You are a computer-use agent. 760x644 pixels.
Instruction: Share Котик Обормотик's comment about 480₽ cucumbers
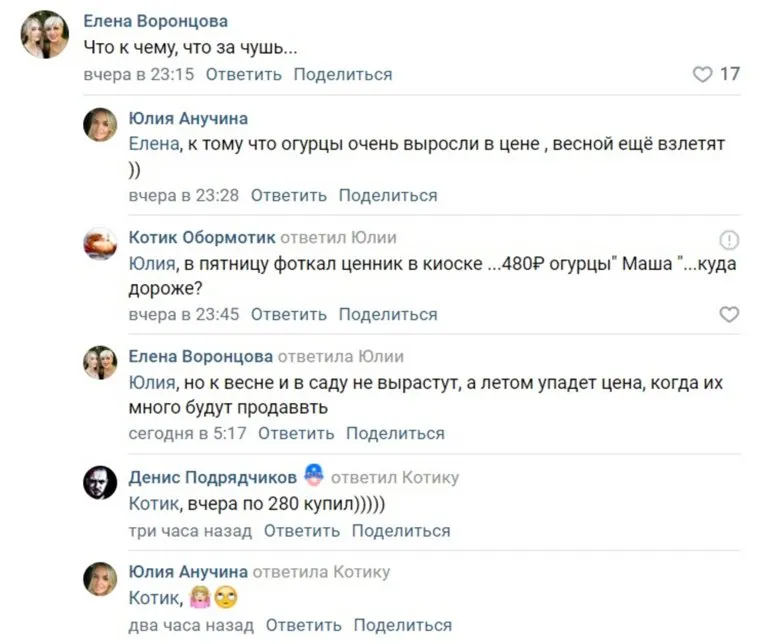(388, 314)
